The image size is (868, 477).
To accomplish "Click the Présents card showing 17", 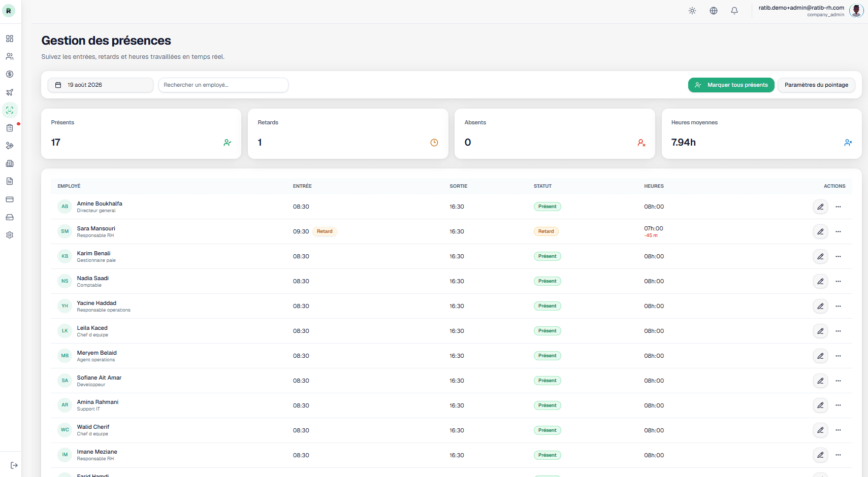I will click(141, 133).
